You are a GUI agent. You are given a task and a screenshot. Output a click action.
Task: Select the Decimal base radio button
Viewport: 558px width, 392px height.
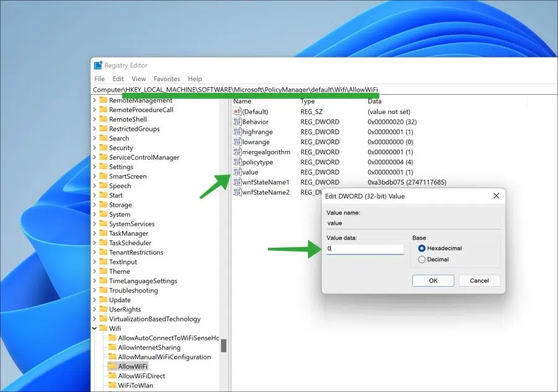pyautogui.click(x=422, y=259)
